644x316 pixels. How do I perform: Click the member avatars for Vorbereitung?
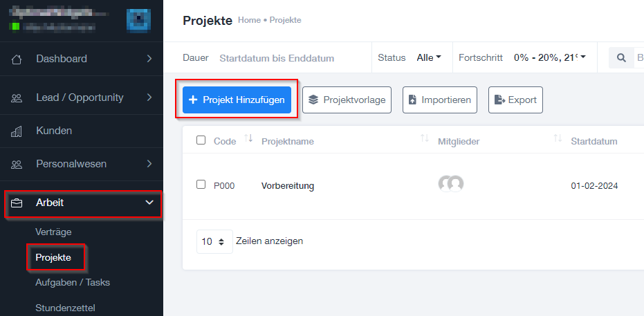[451, 183]
